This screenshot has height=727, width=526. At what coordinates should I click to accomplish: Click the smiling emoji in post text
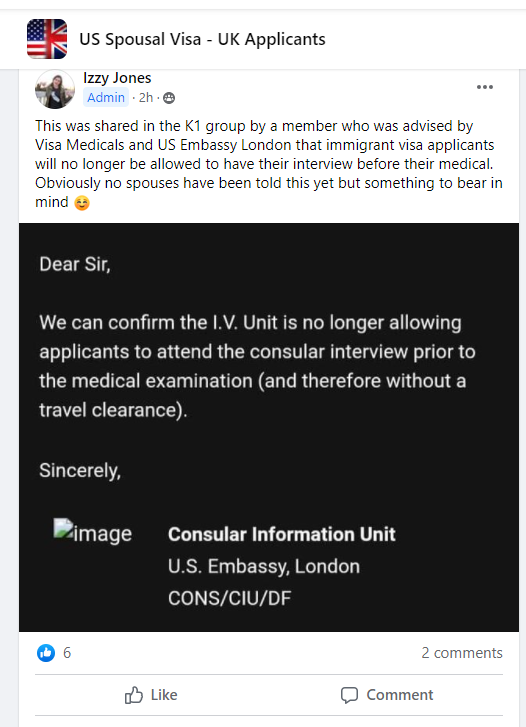pos(82,203)
